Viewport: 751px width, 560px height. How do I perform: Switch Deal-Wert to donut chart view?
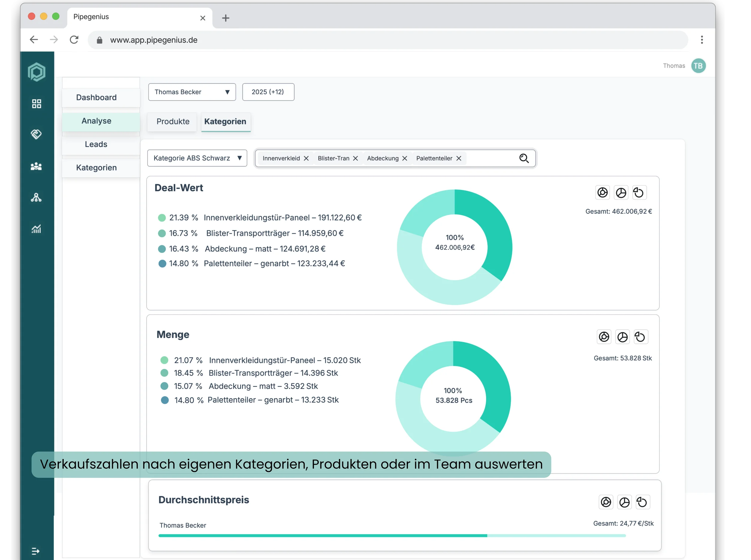pos(603,193)
